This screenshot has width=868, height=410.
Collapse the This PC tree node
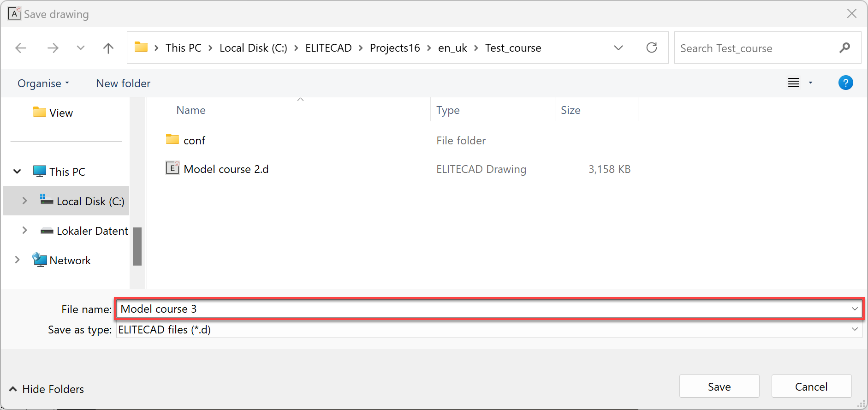click(18, 172)
